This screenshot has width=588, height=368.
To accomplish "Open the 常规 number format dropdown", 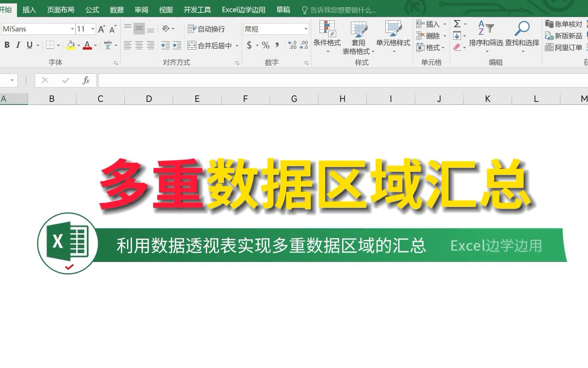I will [x=306, y=29].
